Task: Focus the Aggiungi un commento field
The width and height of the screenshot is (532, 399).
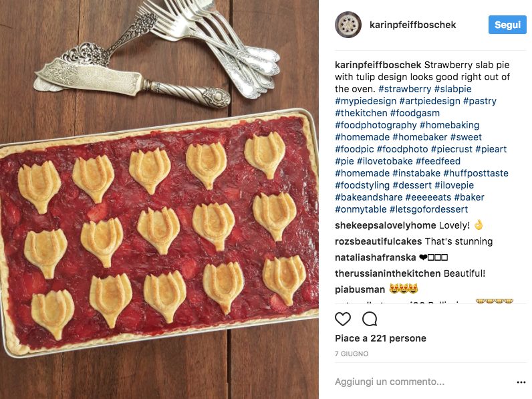Action: click(424, 382)
